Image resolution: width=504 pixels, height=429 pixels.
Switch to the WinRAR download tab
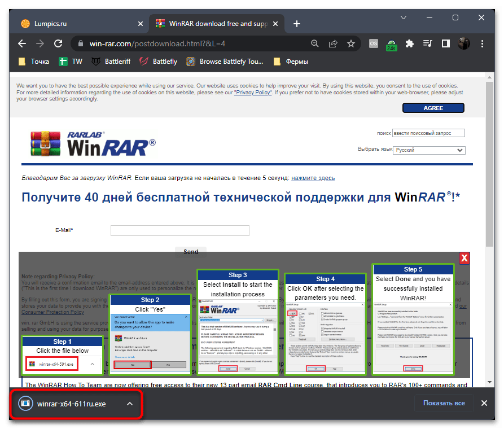[x=217, y=24]
